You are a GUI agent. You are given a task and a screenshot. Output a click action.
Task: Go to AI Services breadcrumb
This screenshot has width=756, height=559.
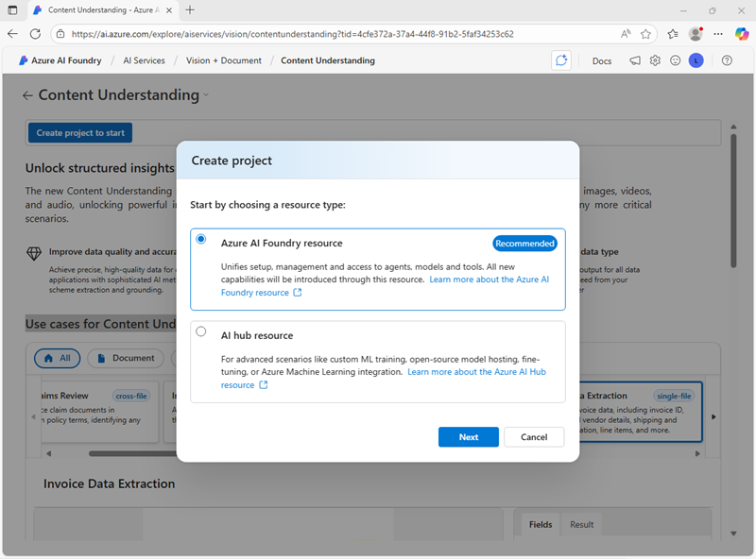[144, 60]
